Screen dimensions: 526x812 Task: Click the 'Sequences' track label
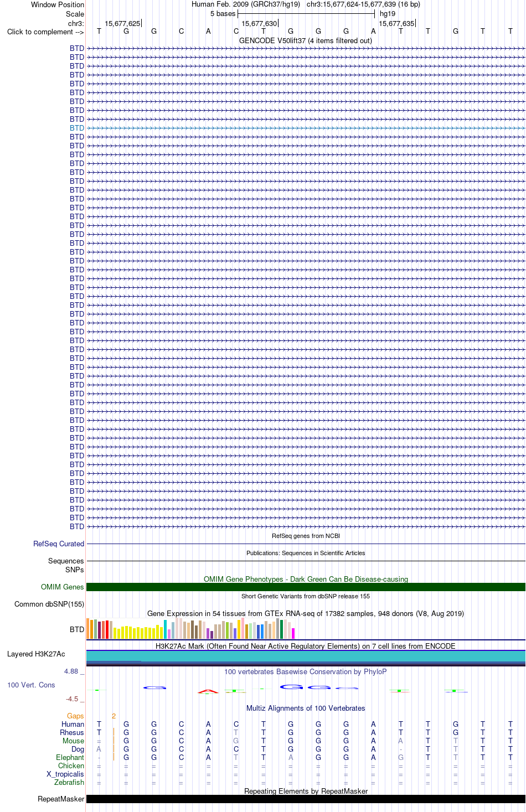66,561
